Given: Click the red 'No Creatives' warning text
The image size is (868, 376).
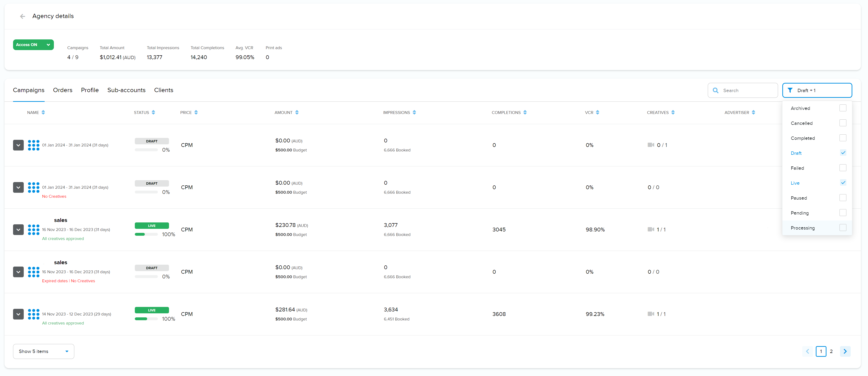Looking at the screenshot, I should point(54,196).
